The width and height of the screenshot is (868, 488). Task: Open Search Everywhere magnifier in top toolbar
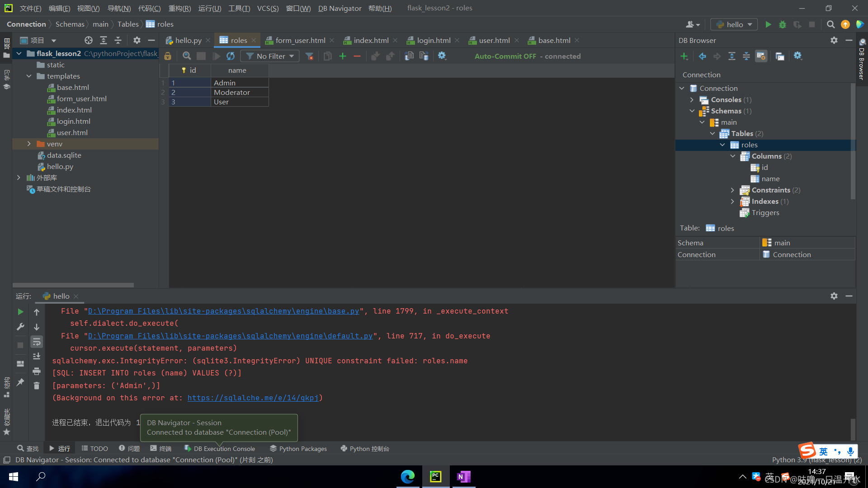coord(831,24)
